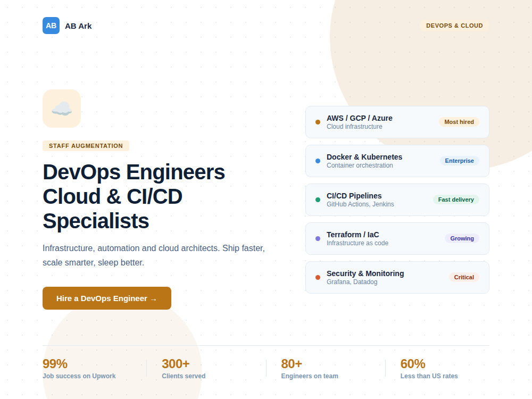Click the Infrastructure as code subtitle

coord(358,243)
